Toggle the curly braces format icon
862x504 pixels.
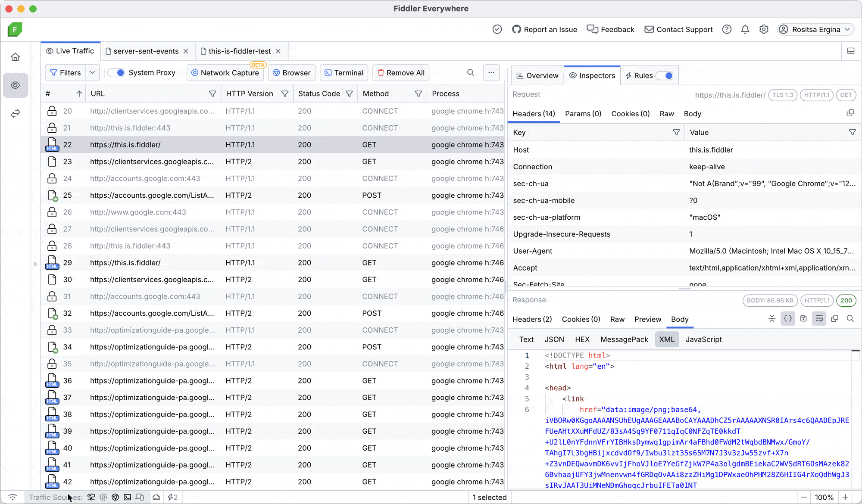click(788, 319)
